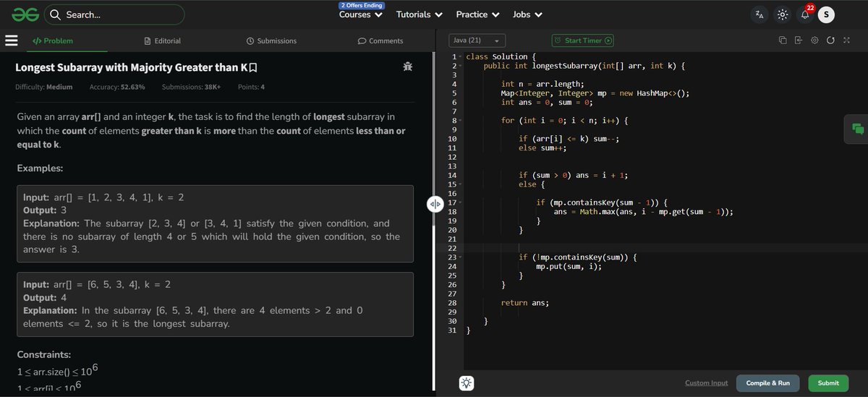Collapse code fold arrow at line 2

pyautogui.click(x=461, y=66)
